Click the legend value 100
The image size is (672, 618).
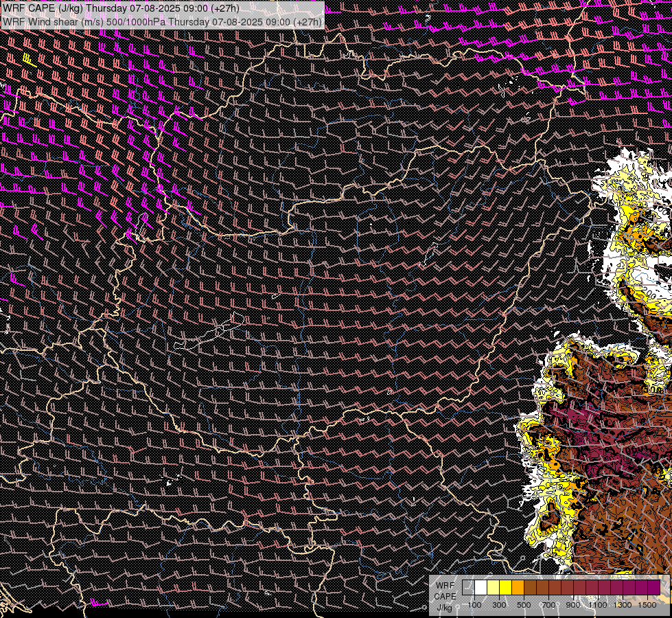(x=475, y=605)
